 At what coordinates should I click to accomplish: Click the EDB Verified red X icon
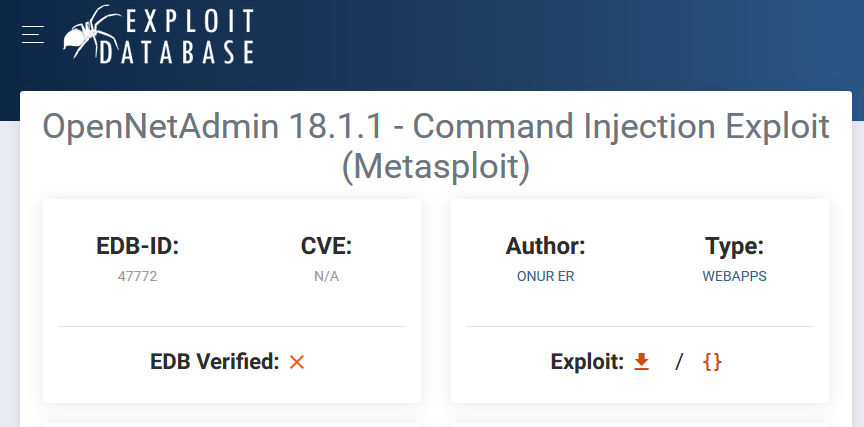297,362
